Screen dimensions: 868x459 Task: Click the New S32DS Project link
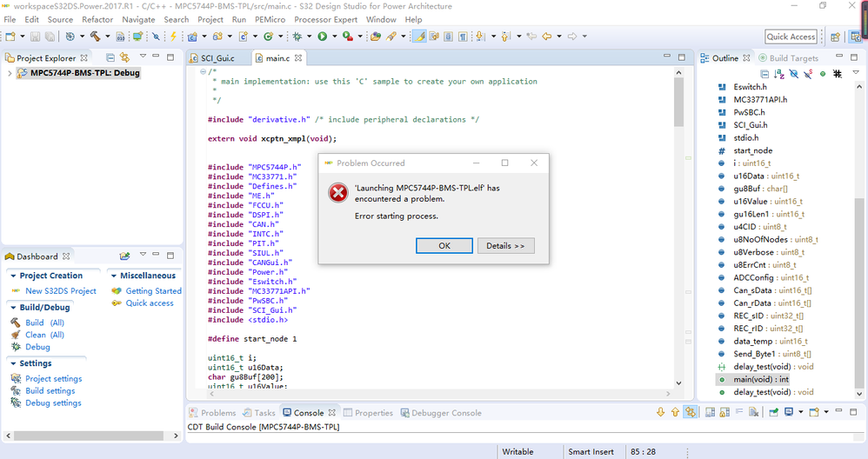[61, 291]
